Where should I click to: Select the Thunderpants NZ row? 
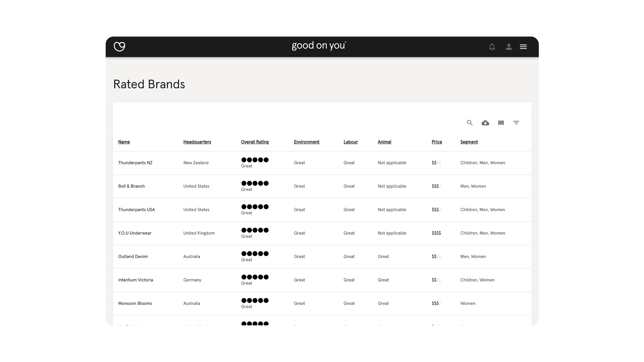point(135,163)
